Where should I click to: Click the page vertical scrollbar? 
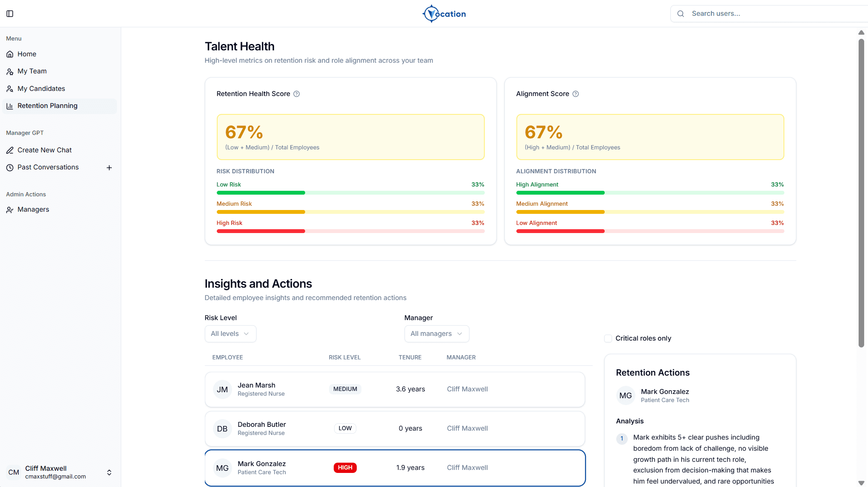861,193
